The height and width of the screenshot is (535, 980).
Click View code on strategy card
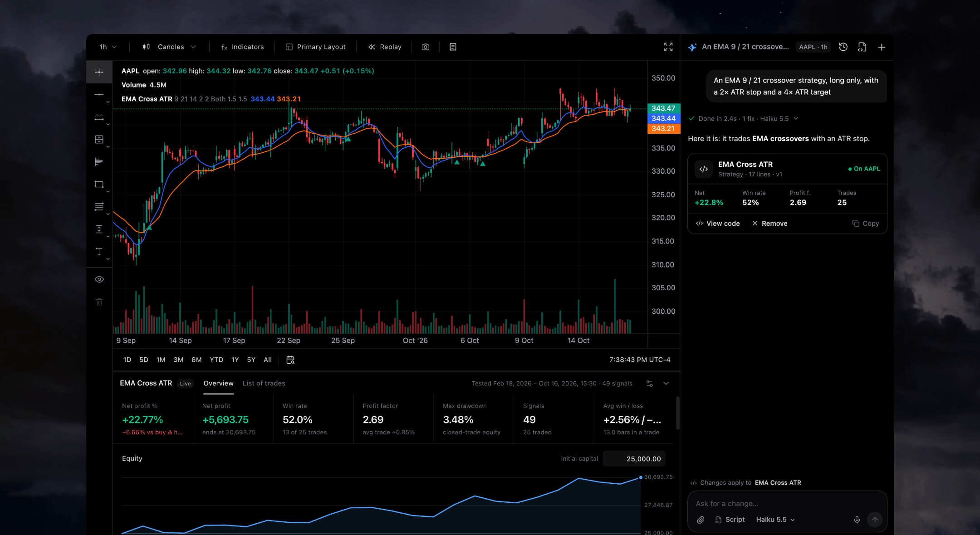[x=718, y=224]
